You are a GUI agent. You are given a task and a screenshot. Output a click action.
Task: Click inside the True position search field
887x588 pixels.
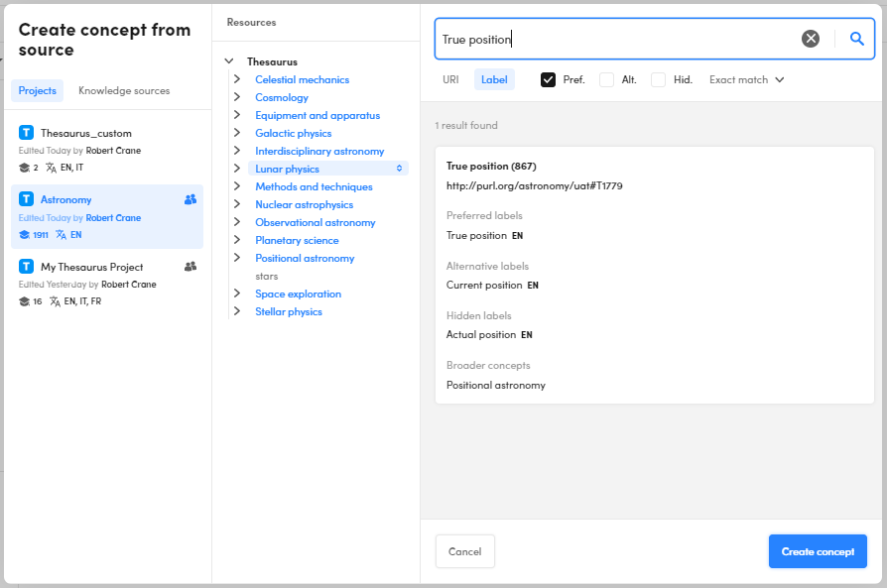click(615, 39)
